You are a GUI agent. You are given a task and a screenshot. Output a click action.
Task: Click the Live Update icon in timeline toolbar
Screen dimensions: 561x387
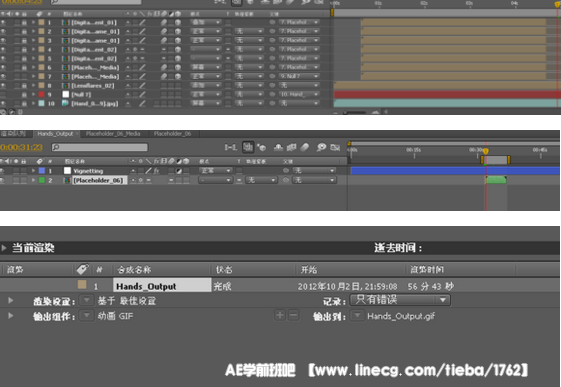[248, 147]
